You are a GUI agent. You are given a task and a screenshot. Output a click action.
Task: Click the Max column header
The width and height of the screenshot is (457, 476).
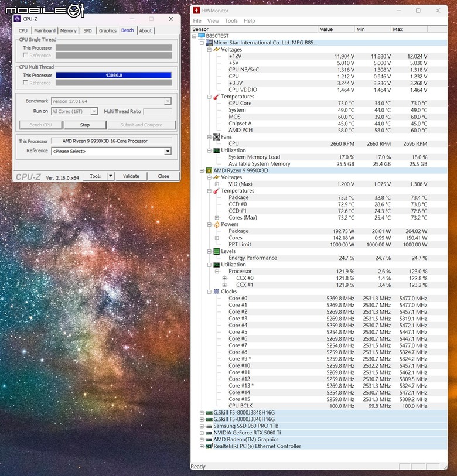[x=409, y=29]
